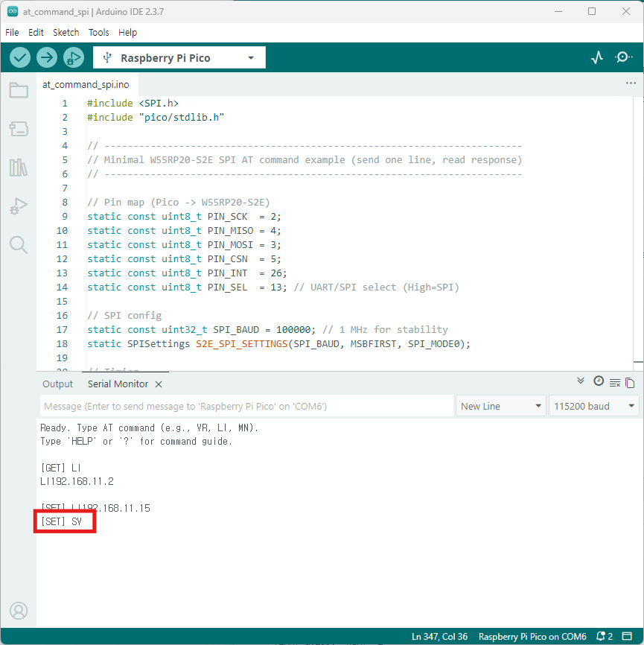Click the serial Message input field
This screenshot has height=645, width=644.
pyautogui.click(x=246, y=406)
